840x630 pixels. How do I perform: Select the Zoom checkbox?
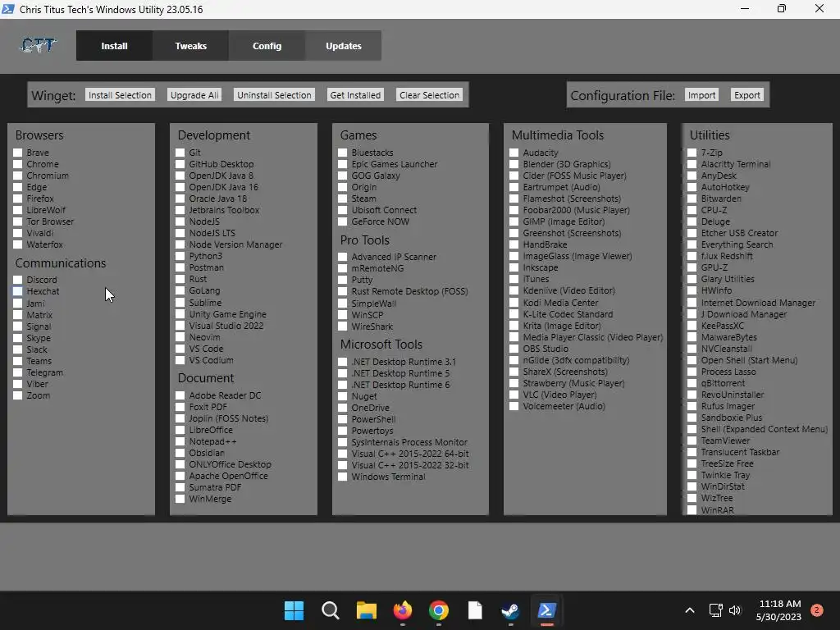(x=18, y=396)
